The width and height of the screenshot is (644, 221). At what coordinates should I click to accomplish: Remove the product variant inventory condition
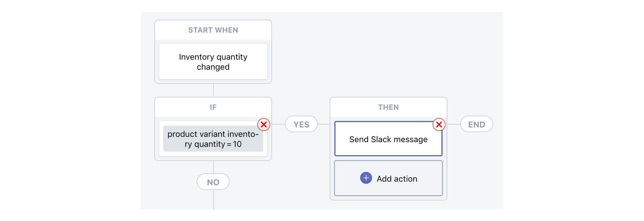click(x=264, y=124)
